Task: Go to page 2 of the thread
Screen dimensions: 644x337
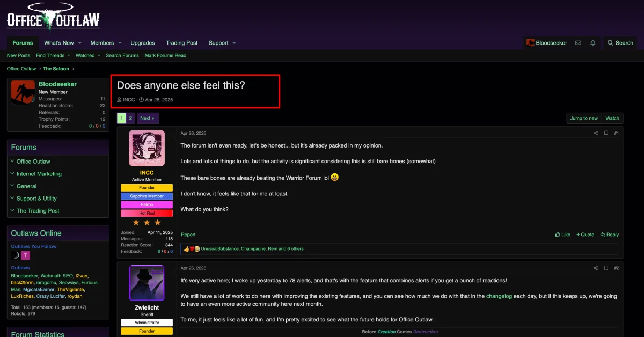Action: click(x=130, y=118)
